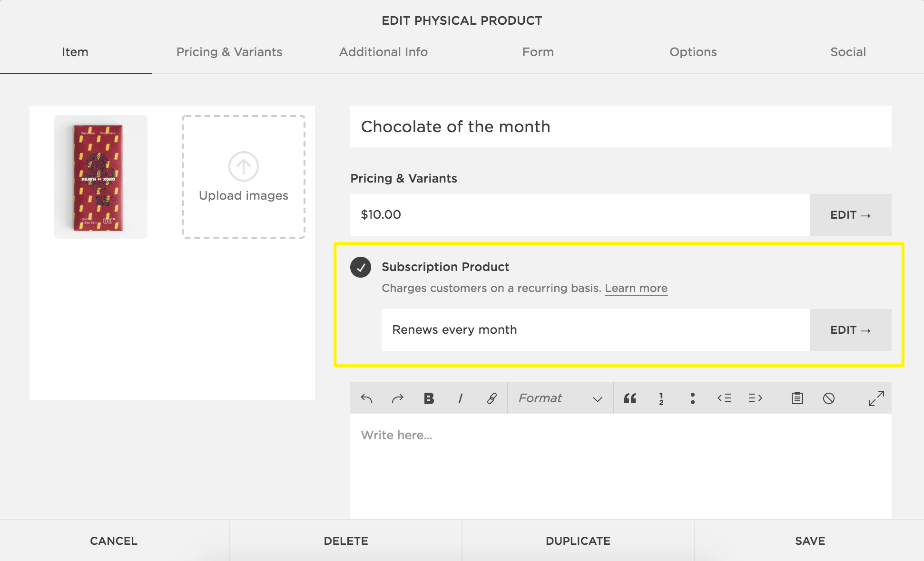Increase indent in the editor
Screen dimensions: 924x561
pyautogui.click(x=756, y=398)
